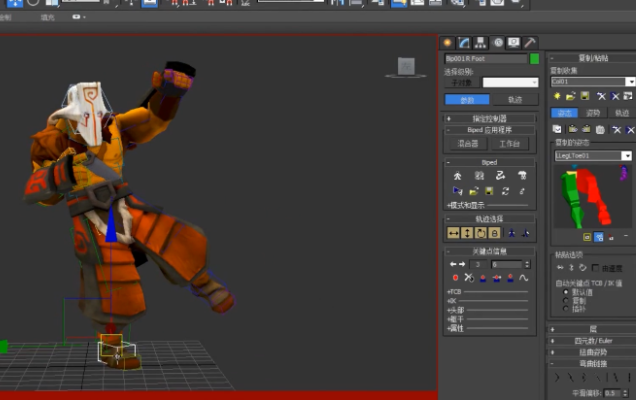Select the 默认值 radio option
The image size is (636, 400).
pos(567,291)
